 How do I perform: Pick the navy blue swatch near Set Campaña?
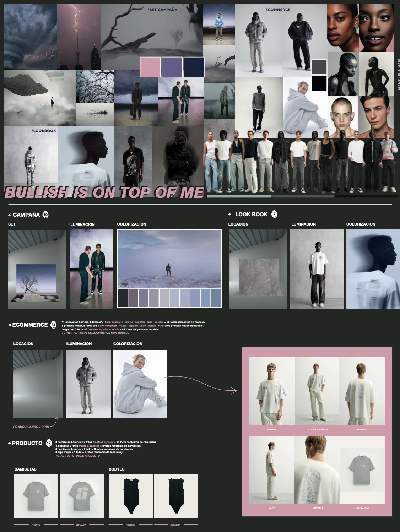coord(194,67)
